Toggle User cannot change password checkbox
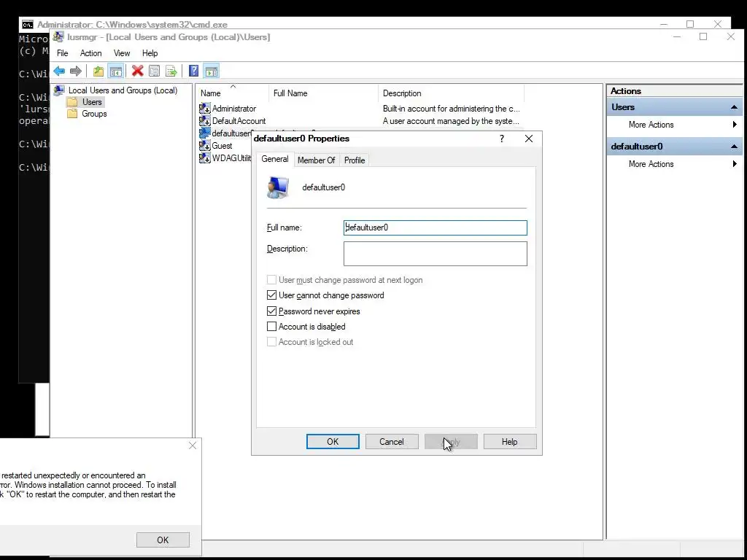 point(271,295)
